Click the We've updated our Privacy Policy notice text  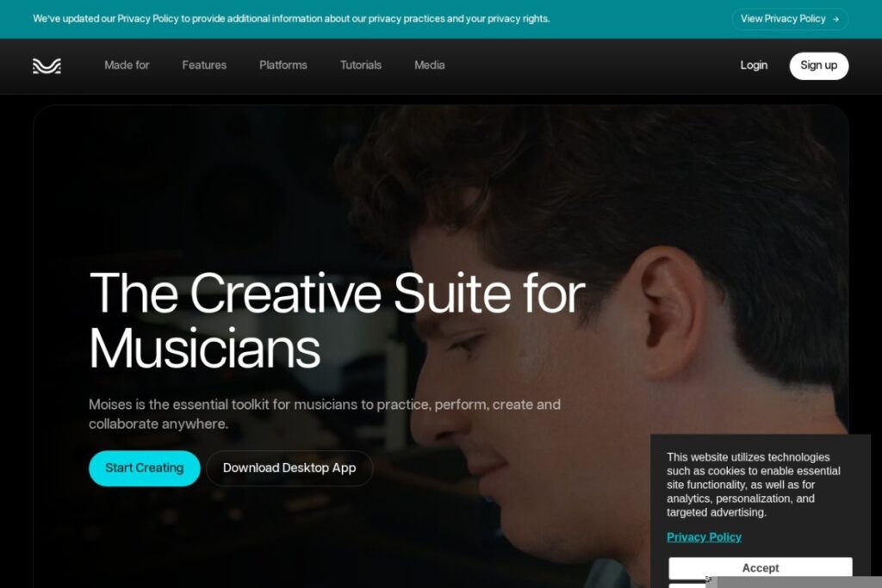(291, 19)
